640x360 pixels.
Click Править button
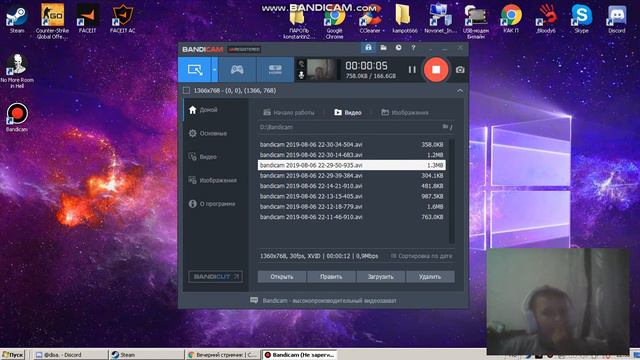click(x=331, y=277)
